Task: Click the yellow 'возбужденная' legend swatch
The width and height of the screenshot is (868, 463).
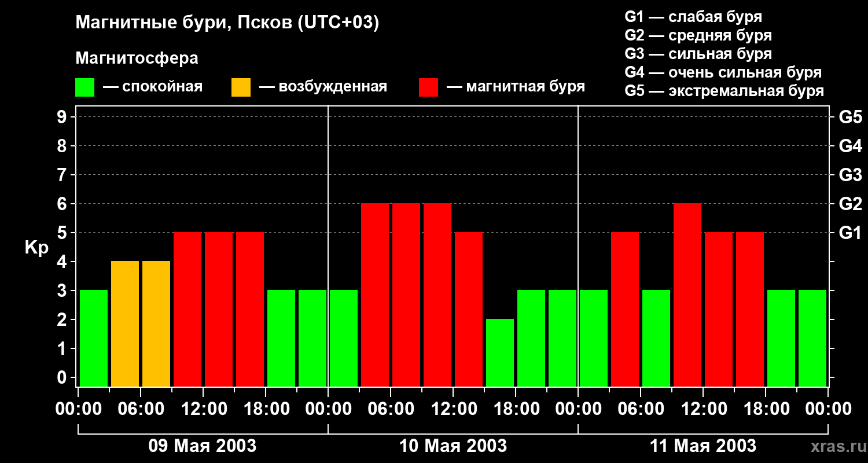Action: [x=241, y=87]
